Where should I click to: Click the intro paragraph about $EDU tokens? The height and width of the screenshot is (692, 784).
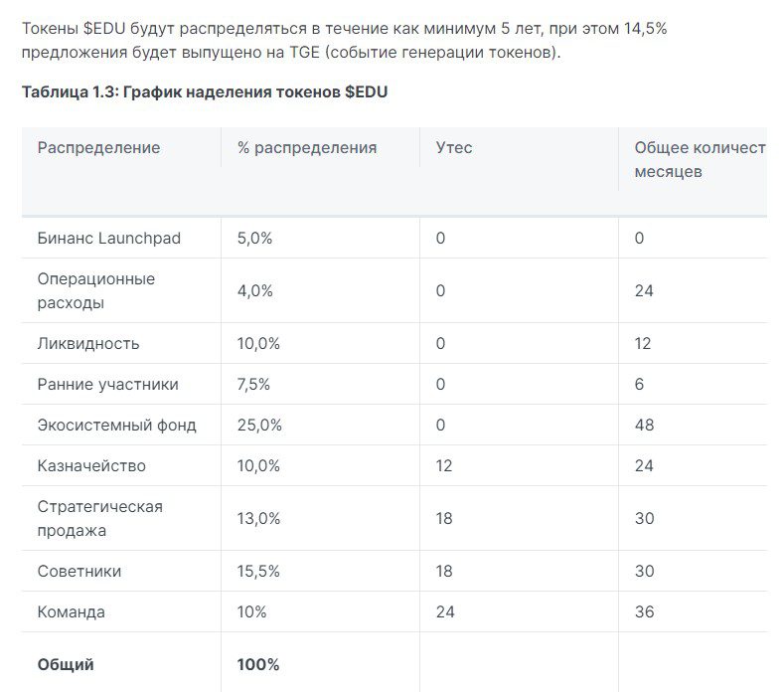(x=344, y=40)
